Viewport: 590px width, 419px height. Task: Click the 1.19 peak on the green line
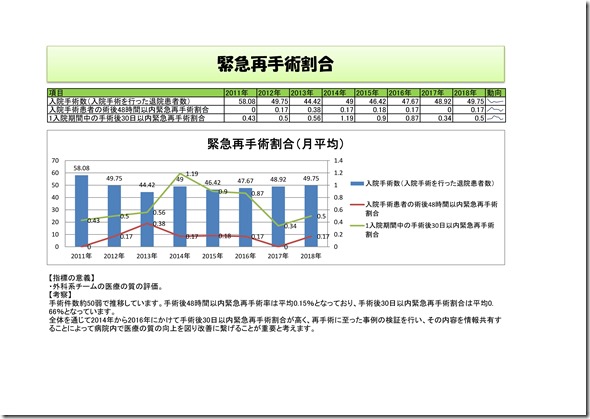(x=180, y=174)
